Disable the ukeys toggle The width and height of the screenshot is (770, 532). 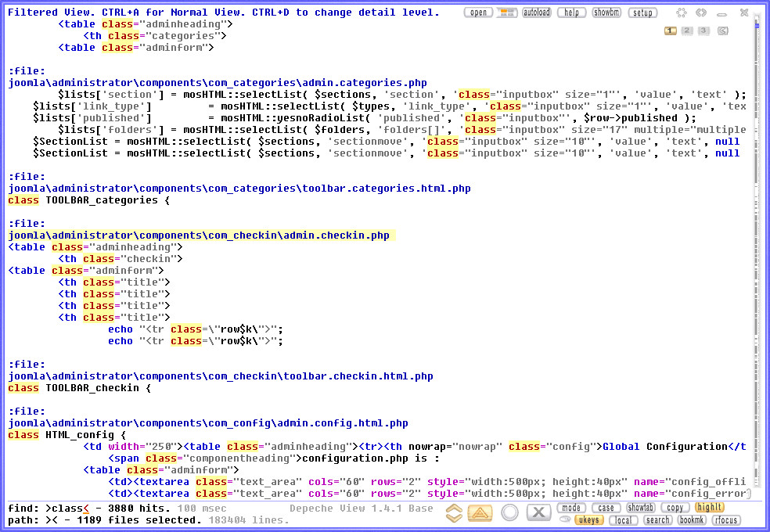[x=588, y=520]
